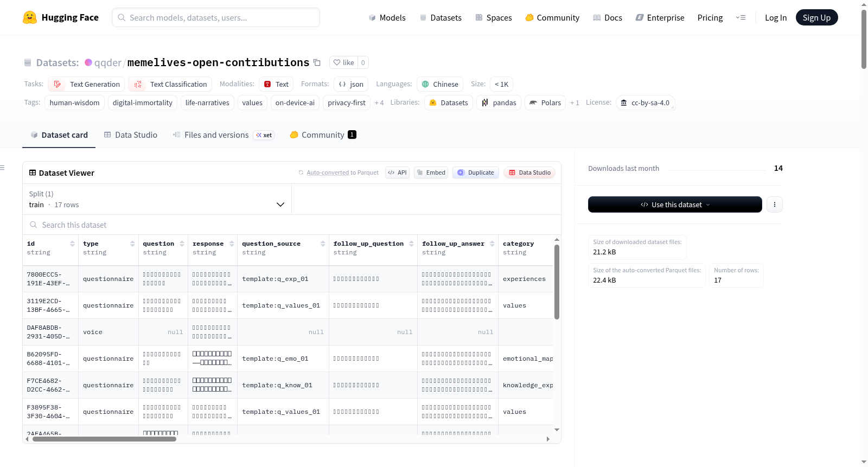868x467 pixels.
Task: Open Docs in the top navigation
Action: [x=607, y=17]
